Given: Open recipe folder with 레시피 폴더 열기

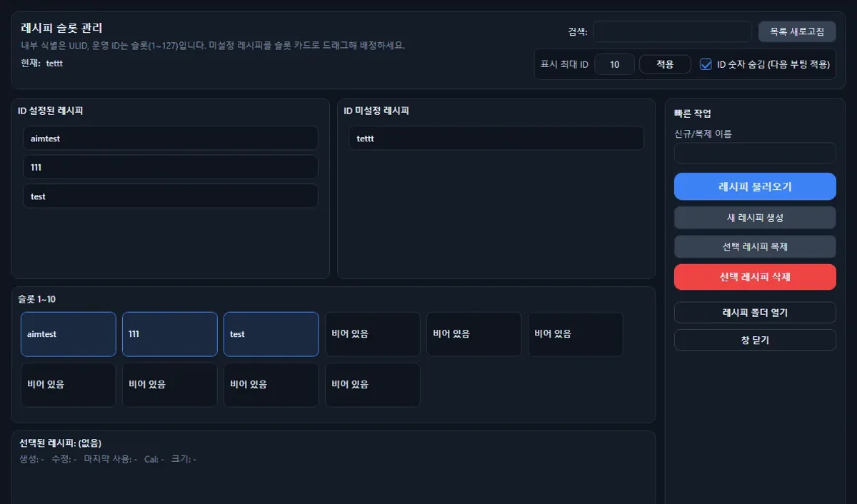Looking at the screenshot, I should point(755,313).
